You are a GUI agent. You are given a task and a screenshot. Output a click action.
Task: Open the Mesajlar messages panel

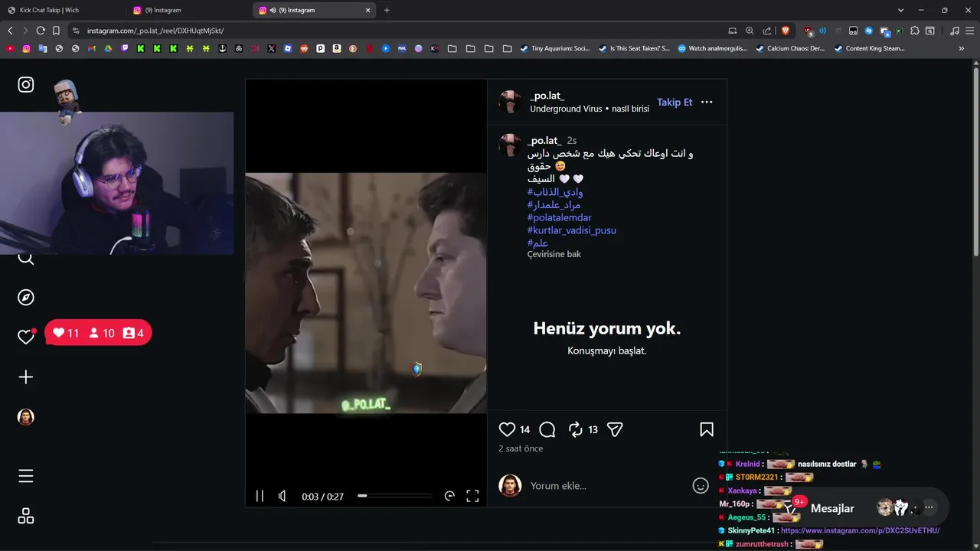832,508
